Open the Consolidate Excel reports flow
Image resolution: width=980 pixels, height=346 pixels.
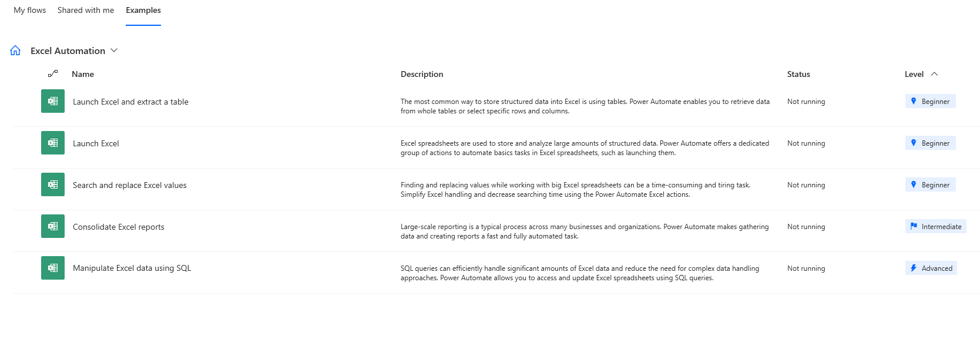(x=119, y=227)
